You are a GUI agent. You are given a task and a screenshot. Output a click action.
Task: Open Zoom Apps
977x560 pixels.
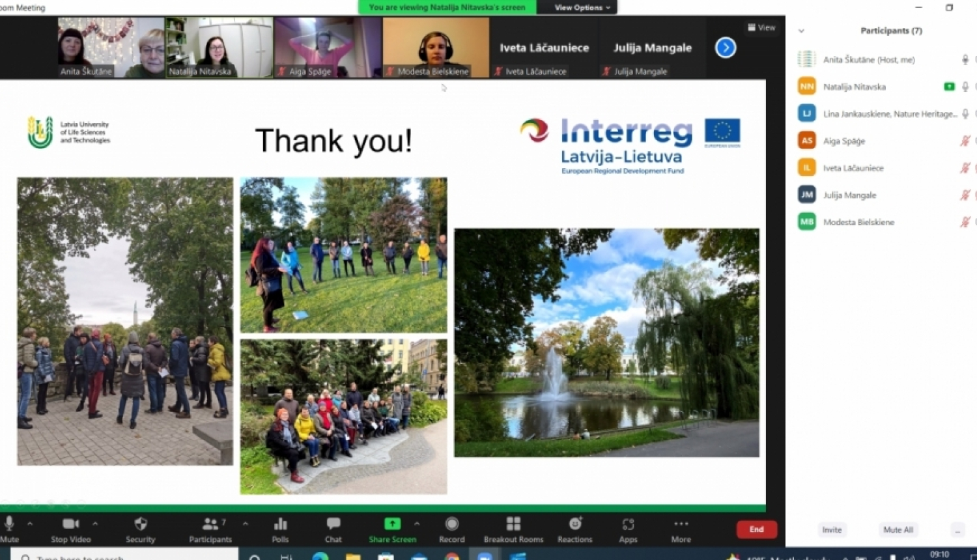click(x=628, y=529)
